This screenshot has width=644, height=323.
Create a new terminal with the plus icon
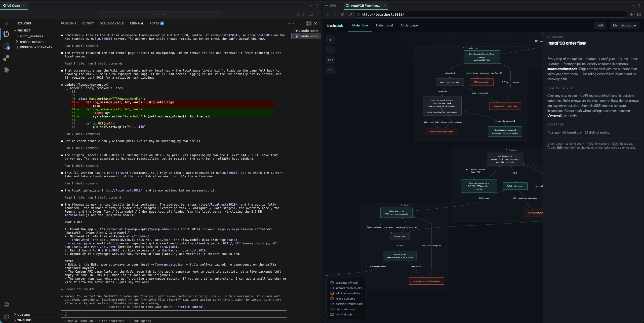tap(289, 23)
